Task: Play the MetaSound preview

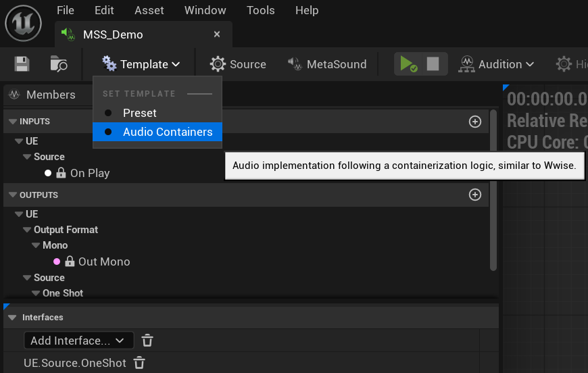Action: click(408, 64)
